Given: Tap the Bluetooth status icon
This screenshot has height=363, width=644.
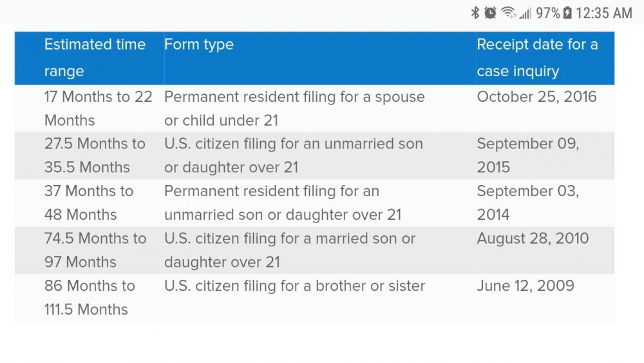Looking at the screenshot, I should pyautogui.click(x=475, y=13).
